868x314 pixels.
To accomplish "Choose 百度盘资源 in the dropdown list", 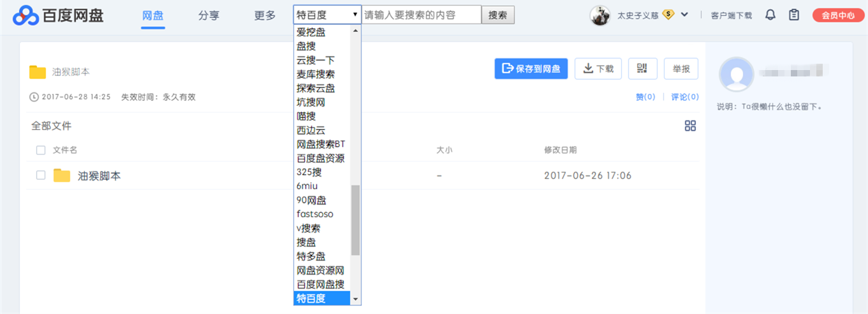I will point(323,158).
